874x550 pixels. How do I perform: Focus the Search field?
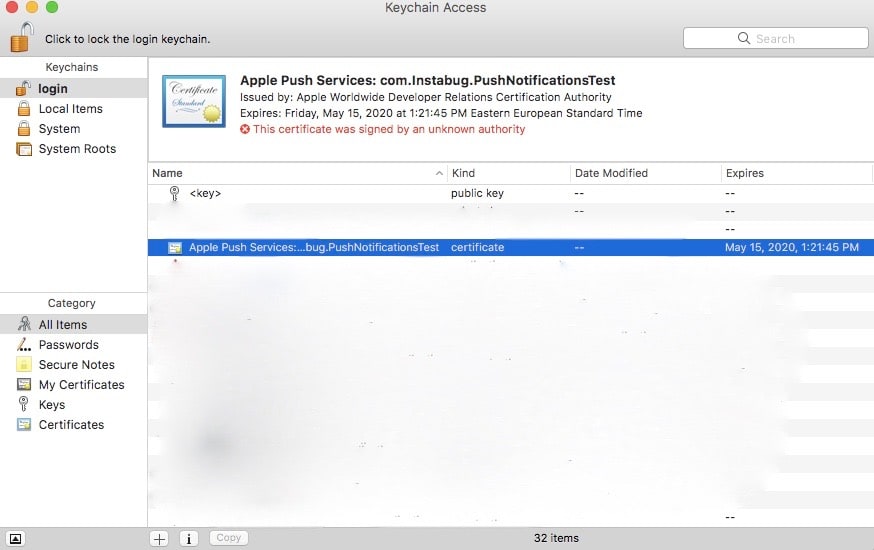click(x=775, y=38)
